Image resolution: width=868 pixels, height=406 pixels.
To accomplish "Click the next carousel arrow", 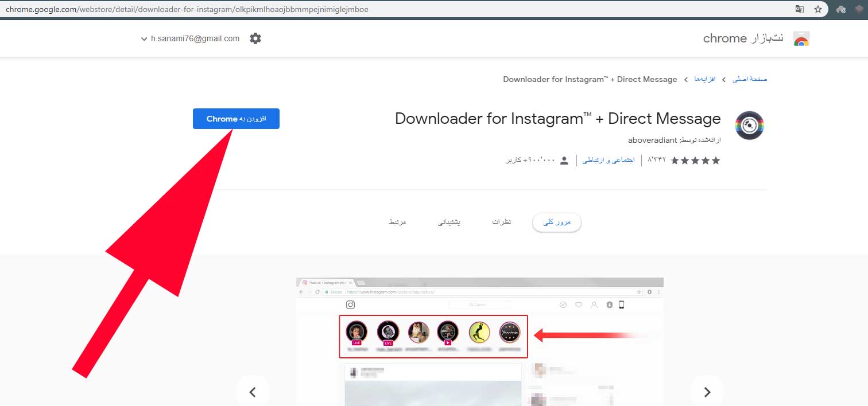I will (x=707, y=392).
